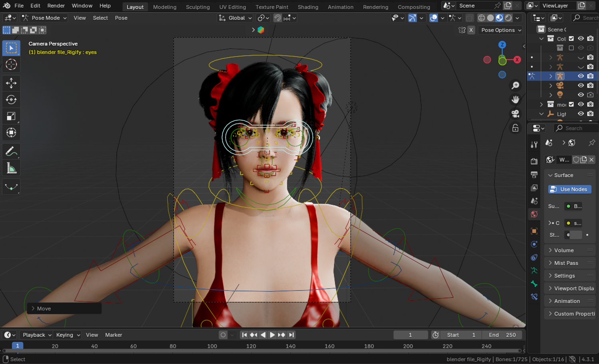Open the Pose menu in viewport header

click(x=121, y=18)
